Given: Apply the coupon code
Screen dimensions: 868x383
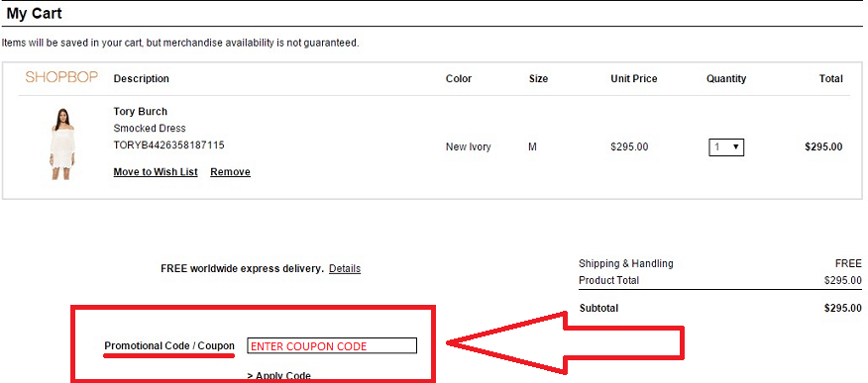Looking at the screenshot, I should click(279, 376).
